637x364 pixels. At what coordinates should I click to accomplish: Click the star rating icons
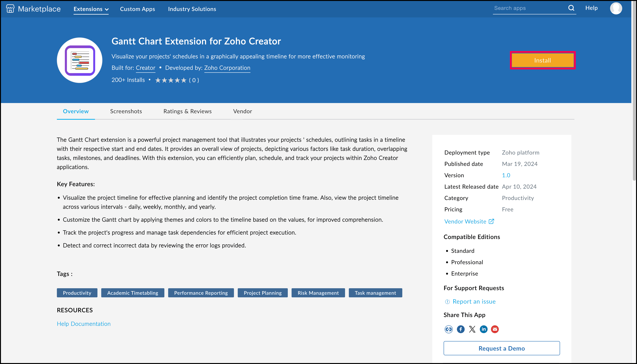pyautogui.click(x=171, y=80)
